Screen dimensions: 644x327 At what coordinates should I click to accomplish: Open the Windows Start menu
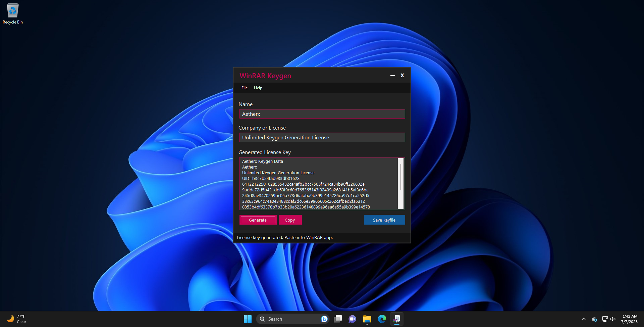(248, 319)
